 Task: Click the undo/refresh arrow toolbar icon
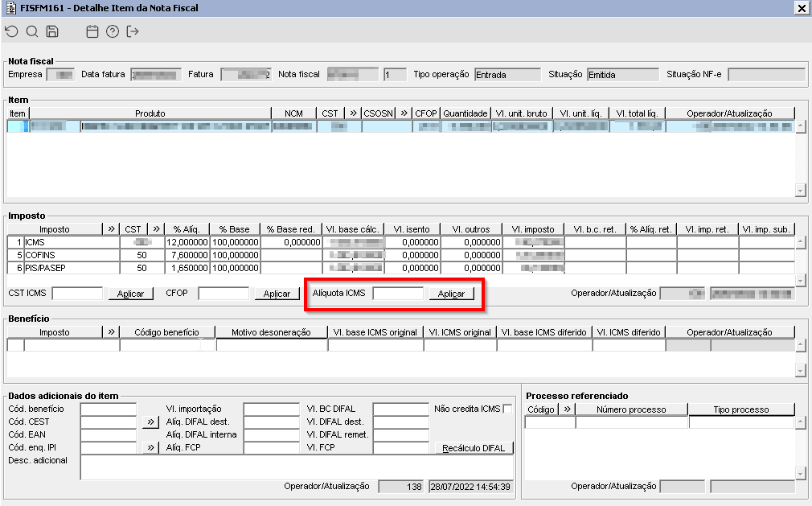coord(11,31)
